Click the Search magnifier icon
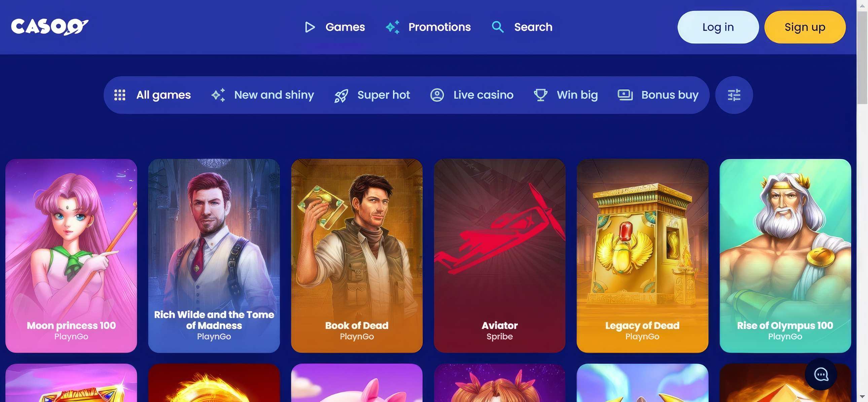868x402 pixels. click(x=498, y=27)
